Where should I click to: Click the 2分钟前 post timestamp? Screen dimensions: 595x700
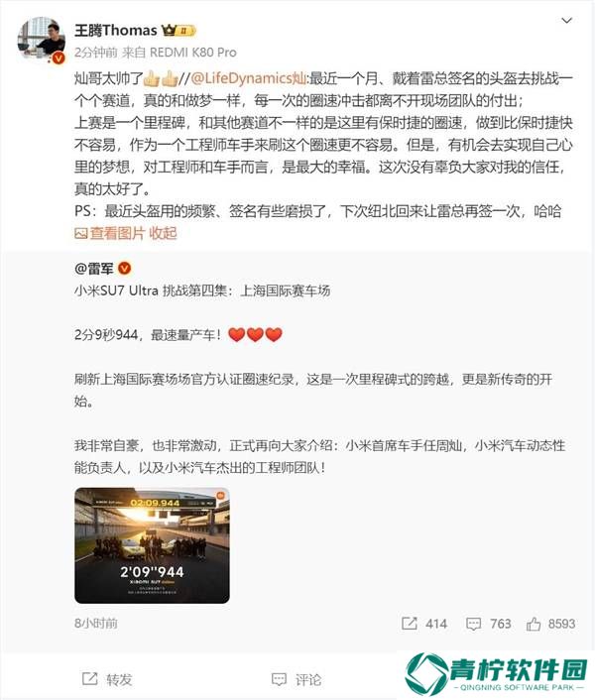pyautogui.click(x=95, y=53)
